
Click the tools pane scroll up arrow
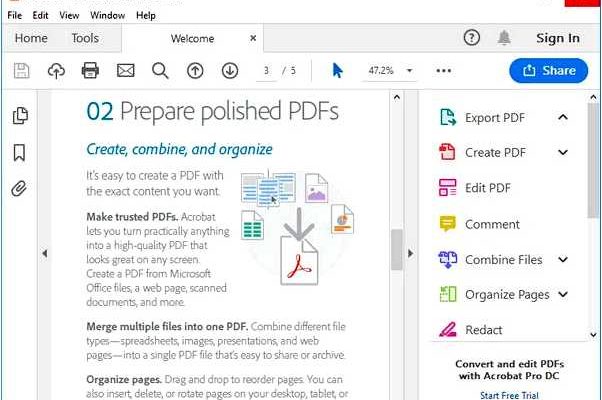coord(593,97)
